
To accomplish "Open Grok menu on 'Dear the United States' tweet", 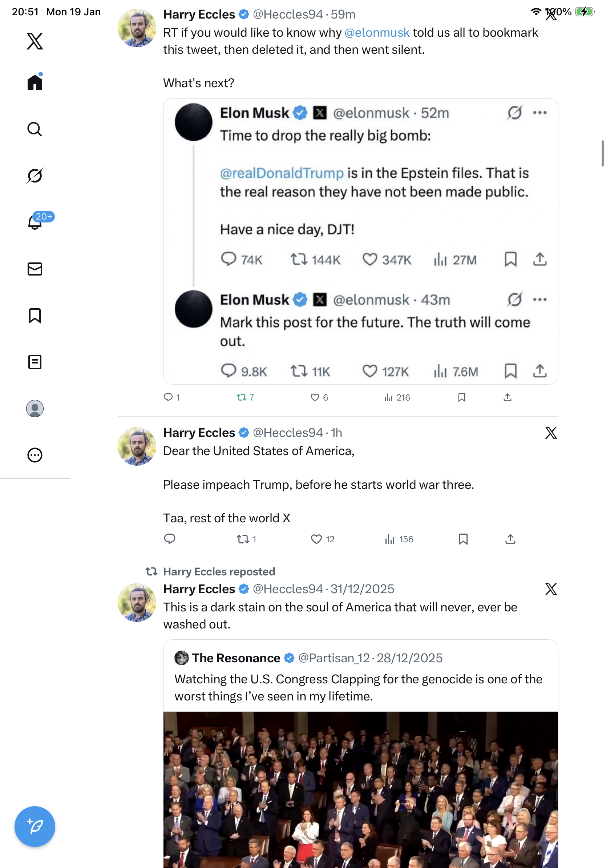I will tap(550, 433).
